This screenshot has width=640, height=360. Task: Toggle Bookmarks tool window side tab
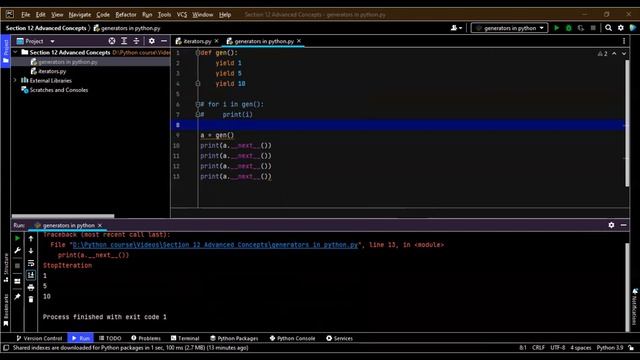pyautogui.click(x=6, y=309)
